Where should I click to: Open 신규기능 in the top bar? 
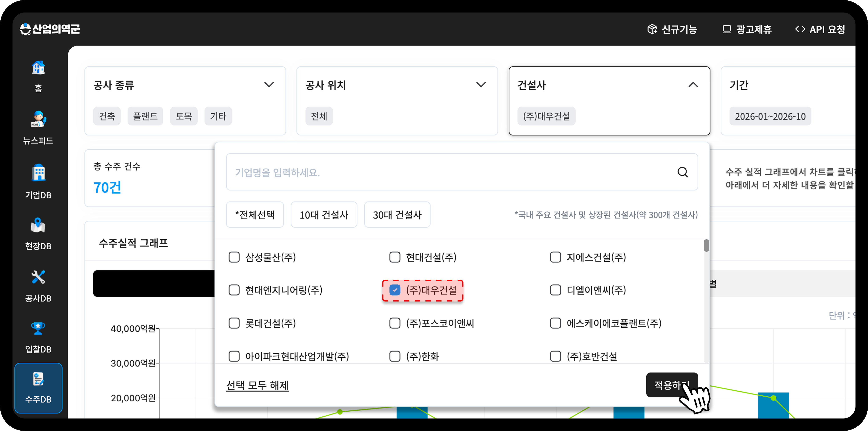coord(672,29)
